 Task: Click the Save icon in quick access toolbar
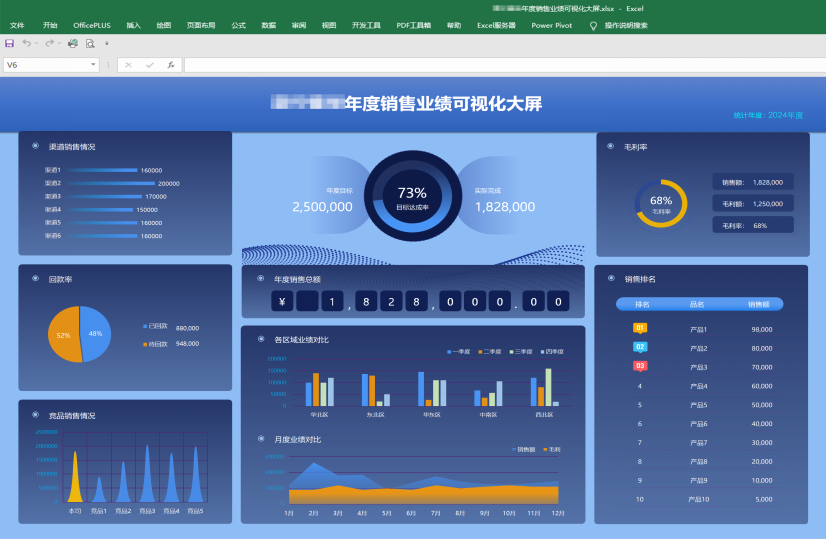coord(9,44)
